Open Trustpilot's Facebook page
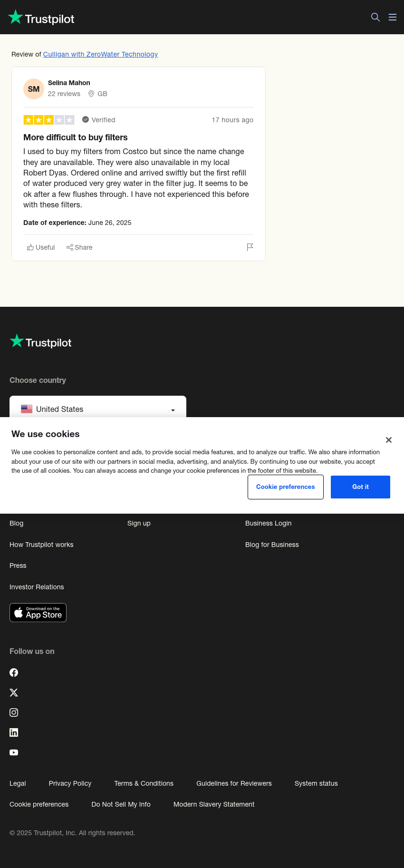The width and height of the screenshot is (404, 868). (14, 673)
